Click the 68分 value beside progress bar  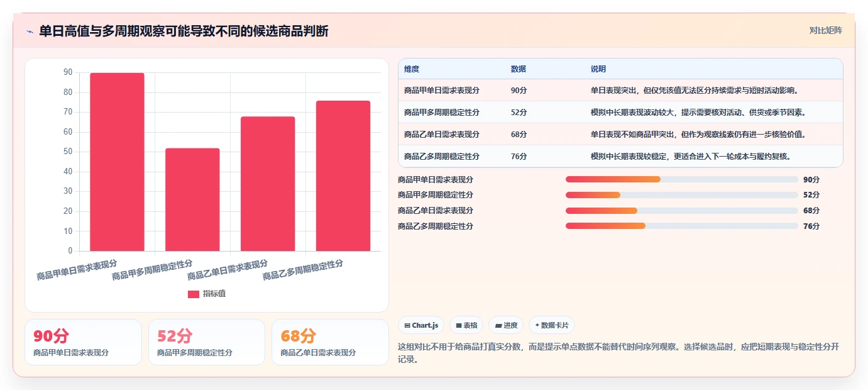[811, 210]
